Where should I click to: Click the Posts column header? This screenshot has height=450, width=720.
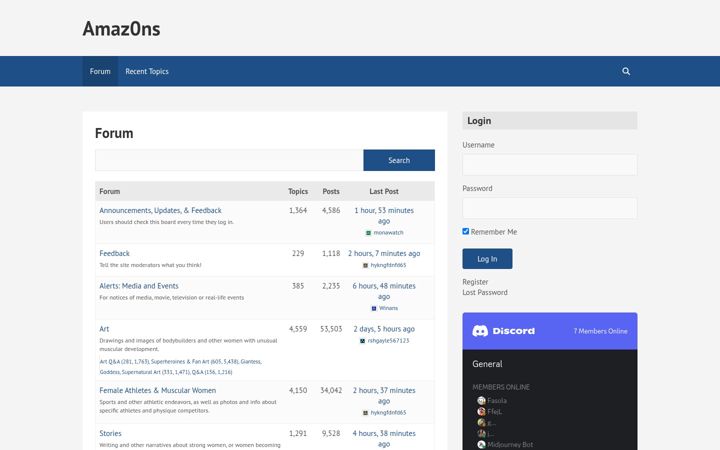click(331, 191)
